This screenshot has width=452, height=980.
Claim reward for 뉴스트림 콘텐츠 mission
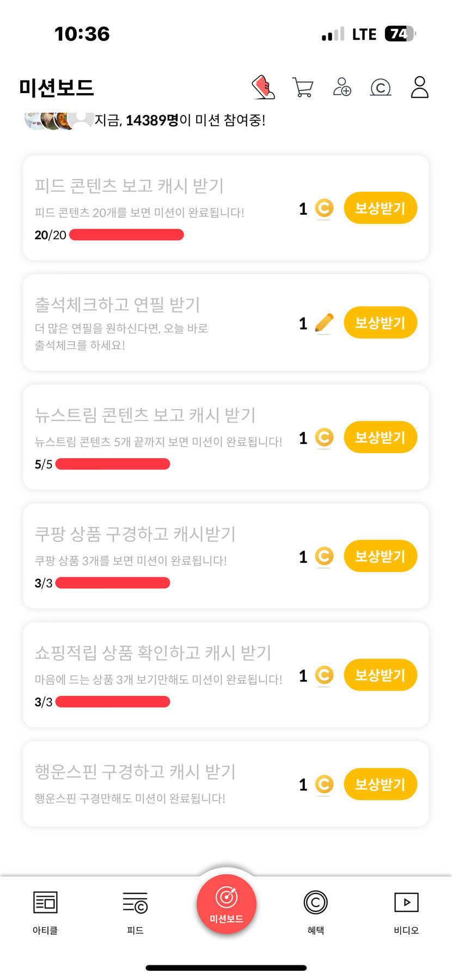tap(380, 437)
